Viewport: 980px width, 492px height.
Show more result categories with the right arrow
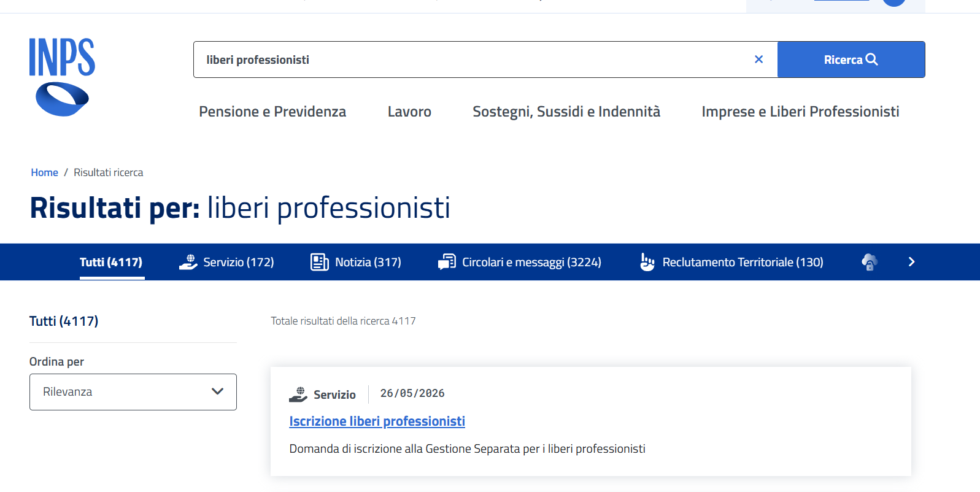pyautogui.click(x=911, y=262)
